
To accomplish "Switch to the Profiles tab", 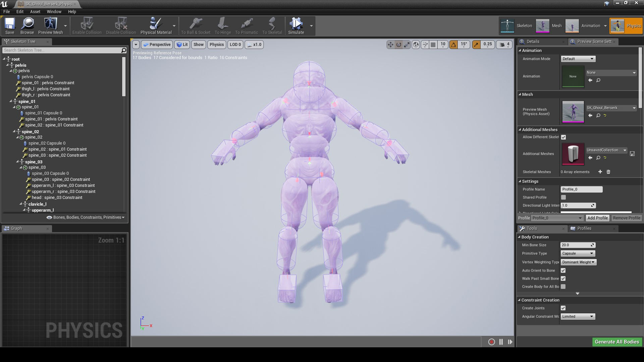I will 584,228.
